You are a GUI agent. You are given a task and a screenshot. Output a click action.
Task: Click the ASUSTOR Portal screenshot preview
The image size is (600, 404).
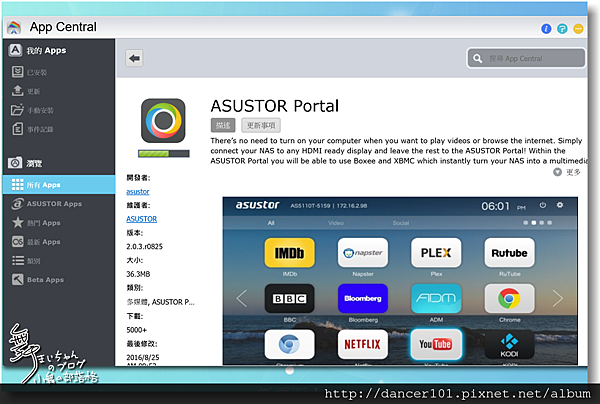click(x=400, y=281)
